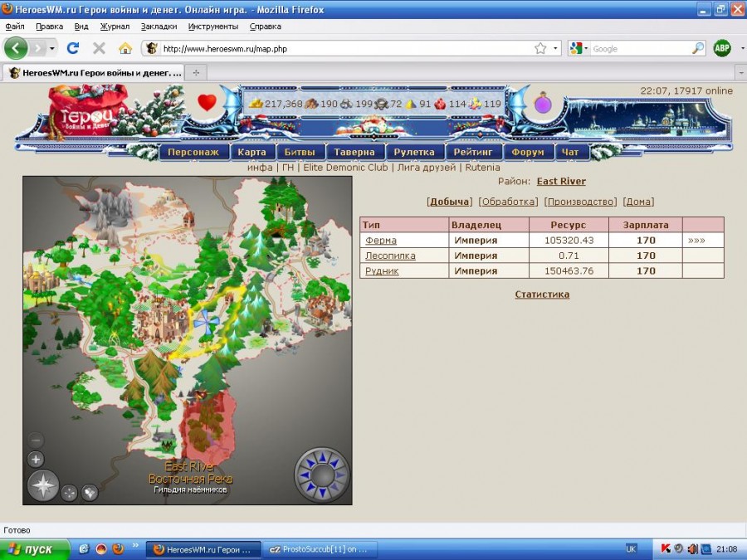
Task: Click the small dotted center-map button
Action: 70,492
